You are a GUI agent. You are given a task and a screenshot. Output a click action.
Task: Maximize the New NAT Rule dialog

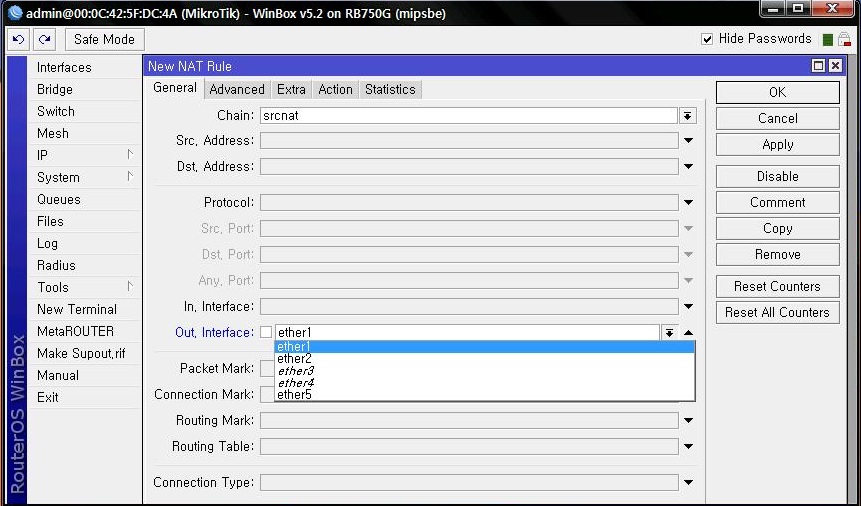point(818,66)
